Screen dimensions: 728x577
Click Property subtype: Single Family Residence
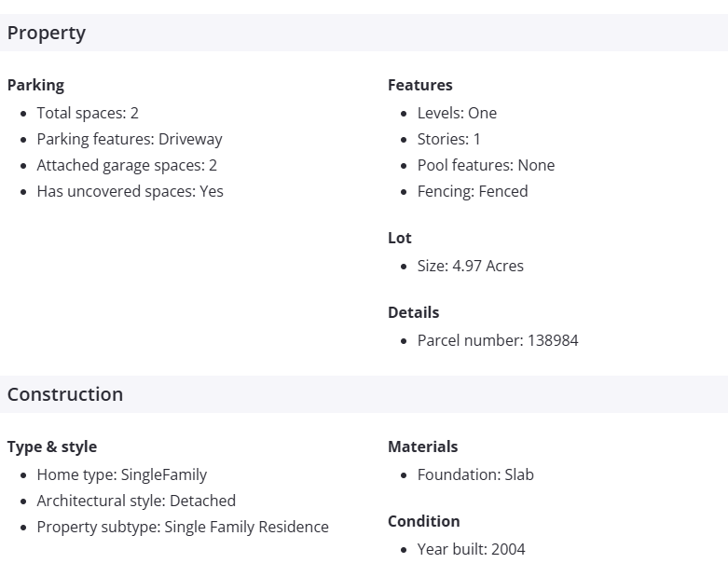[x=183, y=527]
